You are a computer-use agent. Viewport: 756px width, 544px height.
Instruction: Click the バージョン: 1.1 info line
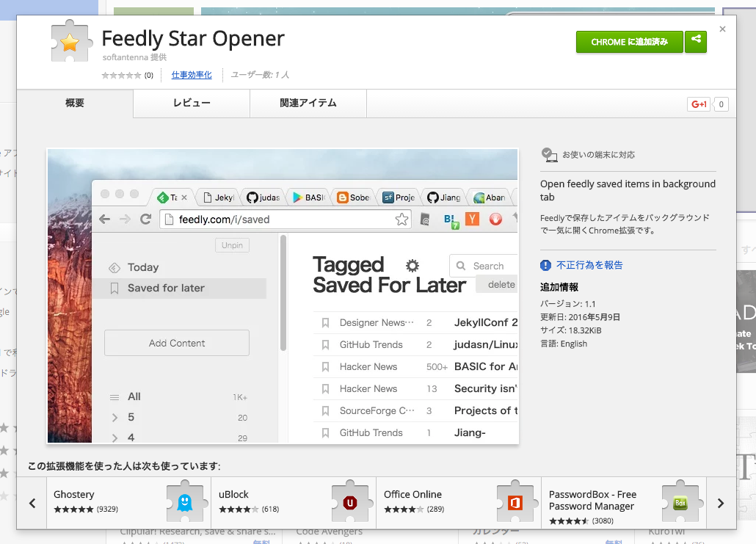(x=568, y=304)
